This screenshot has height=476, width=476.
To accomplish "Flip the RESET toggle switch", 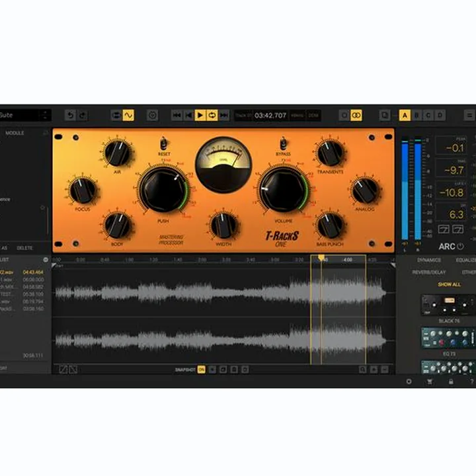I will (164, 143).
